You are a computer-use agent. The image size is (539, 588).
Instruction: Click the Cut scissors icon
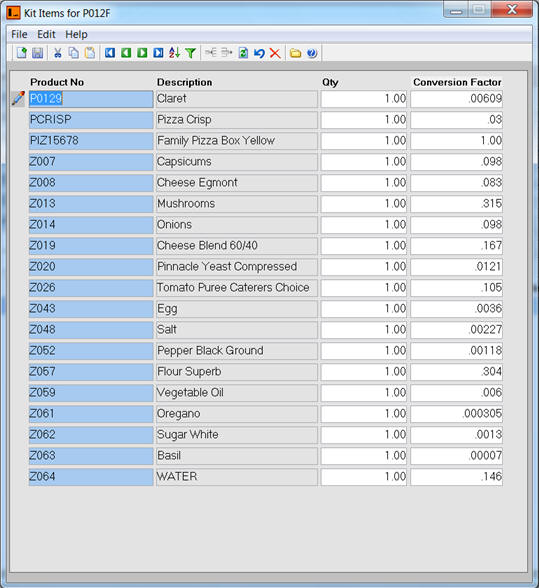57,53
